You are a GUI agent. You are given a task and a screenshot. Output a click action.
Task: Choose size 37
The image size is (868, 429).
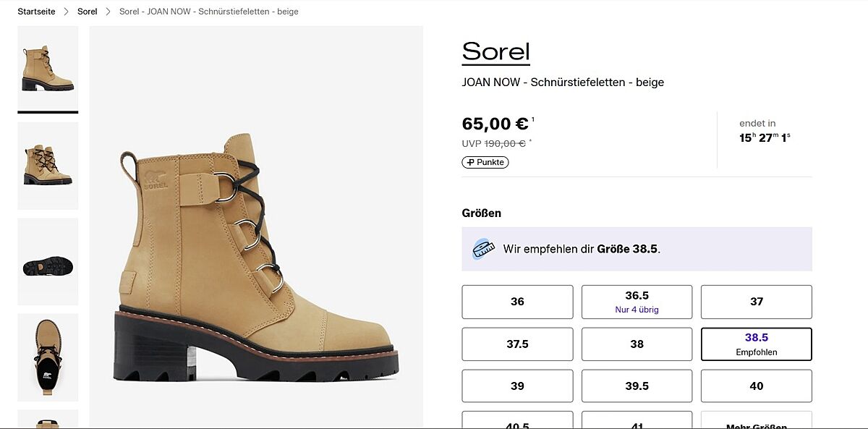coord(757,302)
